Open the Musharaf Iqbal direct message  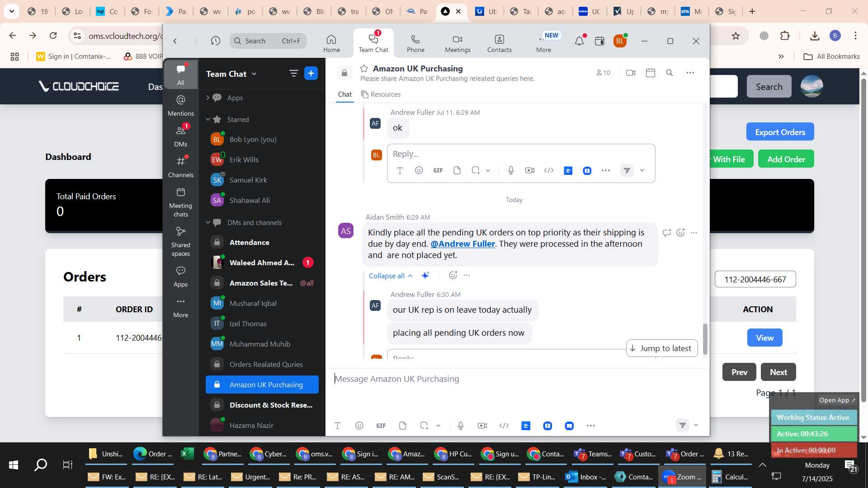click(x=262, y=303)
